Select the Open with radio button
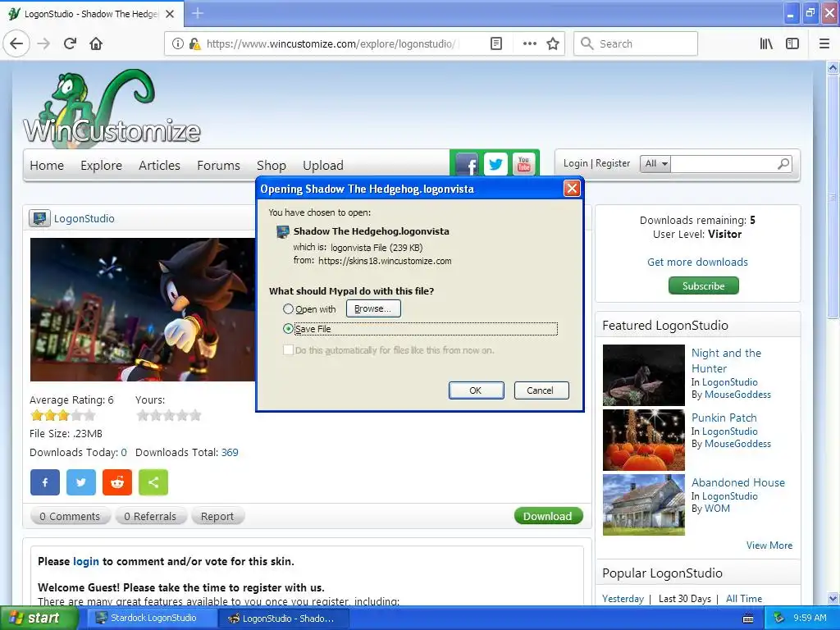840x630 pixels. (288, 309)
